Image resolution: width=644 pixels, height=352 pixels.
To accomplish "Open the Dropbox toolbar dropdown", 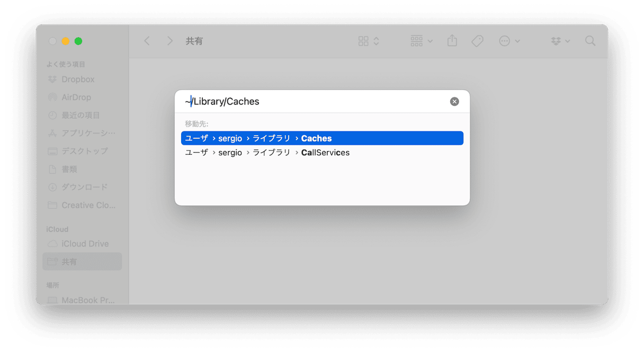I will 560,41.
